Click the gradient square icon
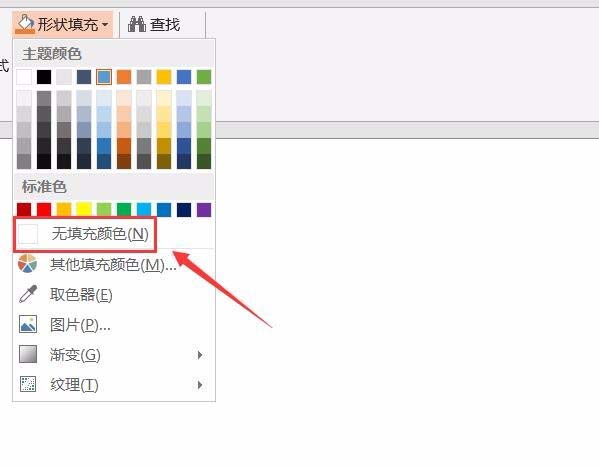 pos(28,354)
